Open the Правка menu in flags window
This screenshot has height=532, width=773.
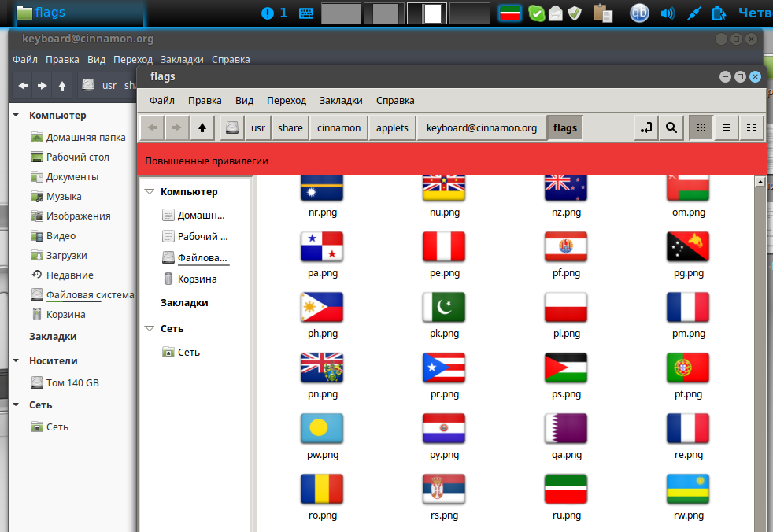[x=205, y=100]
